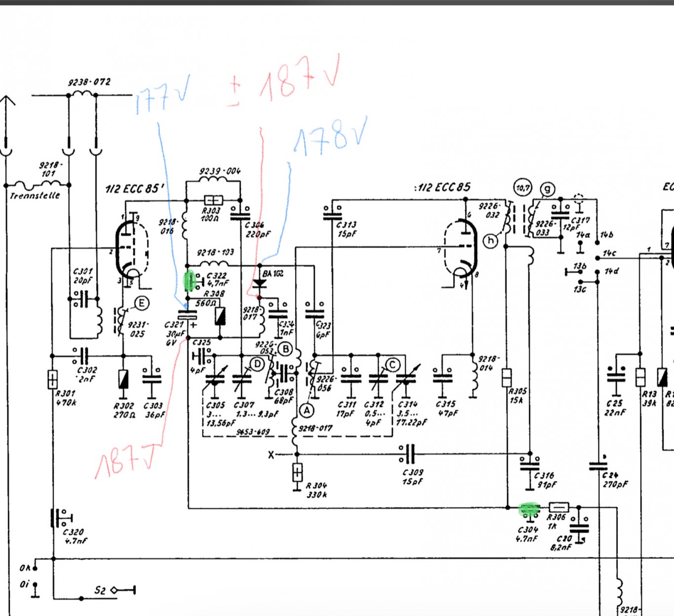
Task: Click capacitor label C303
Action: click(x=153, y=406)
